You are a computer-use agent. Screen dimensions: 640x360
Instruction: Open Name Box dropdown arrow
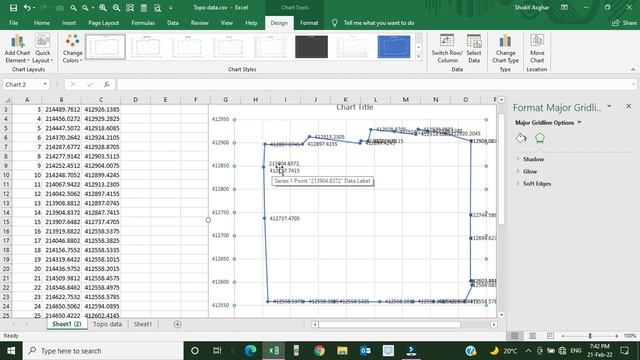tap(45, 84)
